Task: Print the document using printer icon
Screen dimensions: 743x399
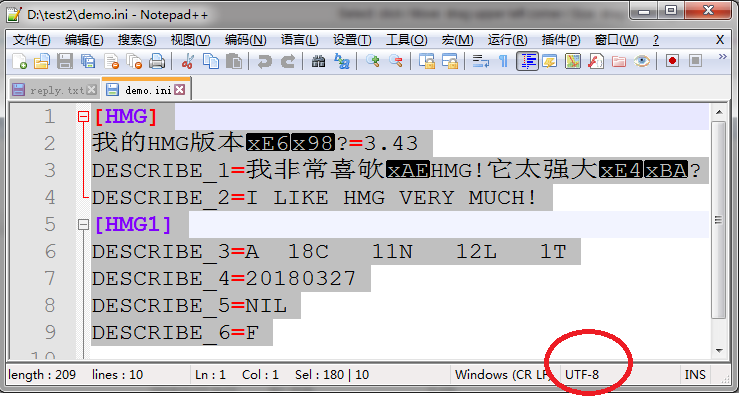Action: click(x=157, y=61)
